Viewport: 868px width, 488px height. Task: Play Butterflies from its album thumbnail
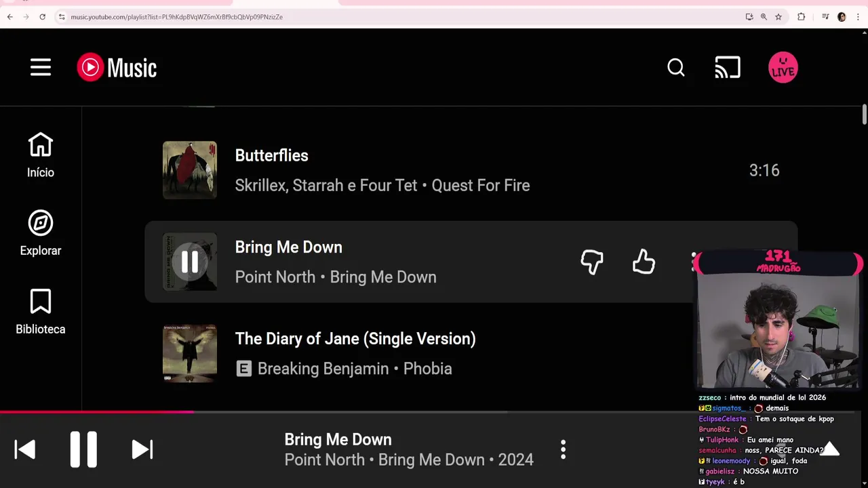pyautogui.click(x=190, y=170)
